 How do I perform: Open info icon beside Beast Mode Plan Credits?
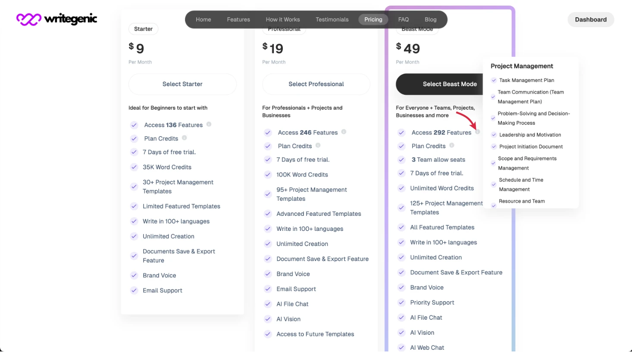click(451, 146)
